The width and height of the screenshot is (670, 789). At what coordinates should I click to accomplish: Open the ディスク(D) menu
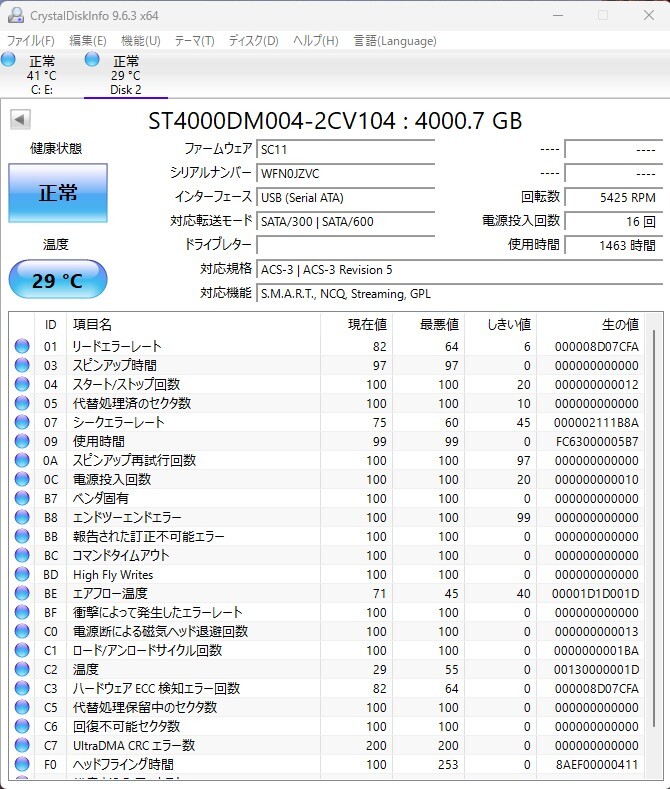pos(254,41)
